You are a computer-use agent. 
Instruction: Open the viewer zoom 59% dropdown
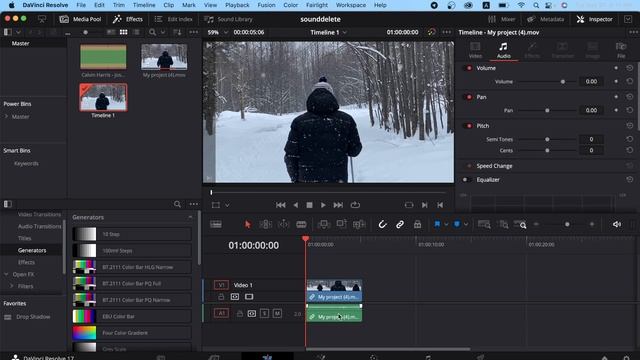pyautogui.click(x=218, y=32)
